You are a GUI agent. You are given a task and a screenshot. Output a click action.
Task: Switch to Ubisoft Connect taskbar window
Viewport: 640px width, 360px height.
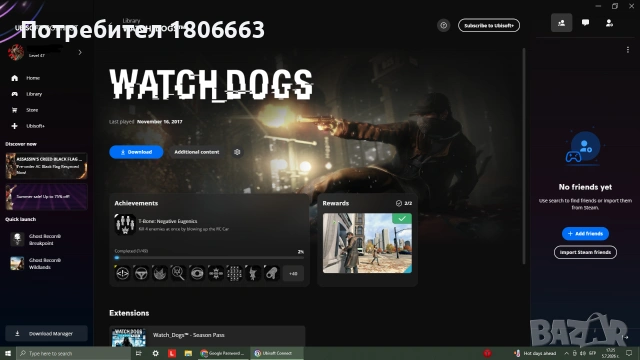pos(277,353)
